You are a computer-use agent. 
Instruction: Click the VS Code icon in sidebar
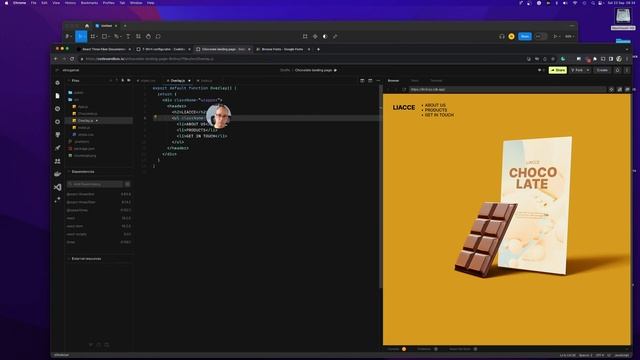click(x=58, y=187)
